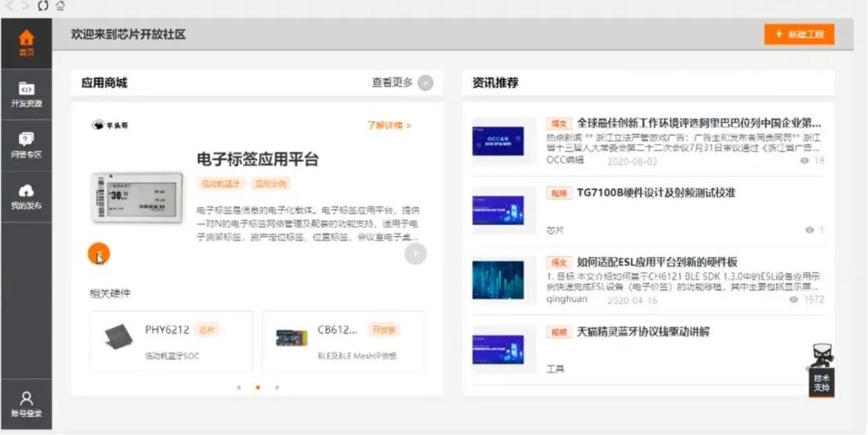Click thumbnail of ESL应用平台 article
This screenshot has height=435, width=868.
click(498, 280)
